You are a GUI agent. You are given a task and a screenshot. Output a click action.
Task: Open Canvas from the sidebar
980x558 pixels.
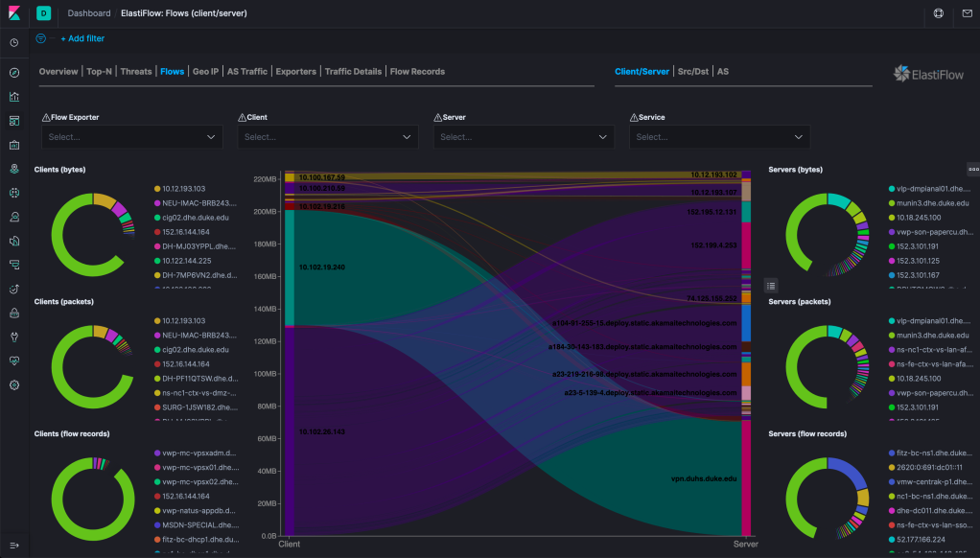(x=14, y=145)
